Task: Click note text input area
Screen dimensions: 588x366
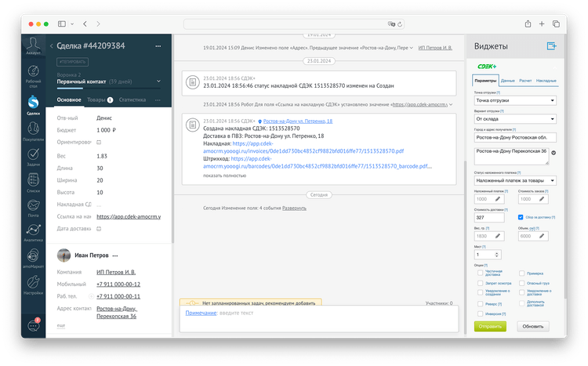Action: [319, 319]
